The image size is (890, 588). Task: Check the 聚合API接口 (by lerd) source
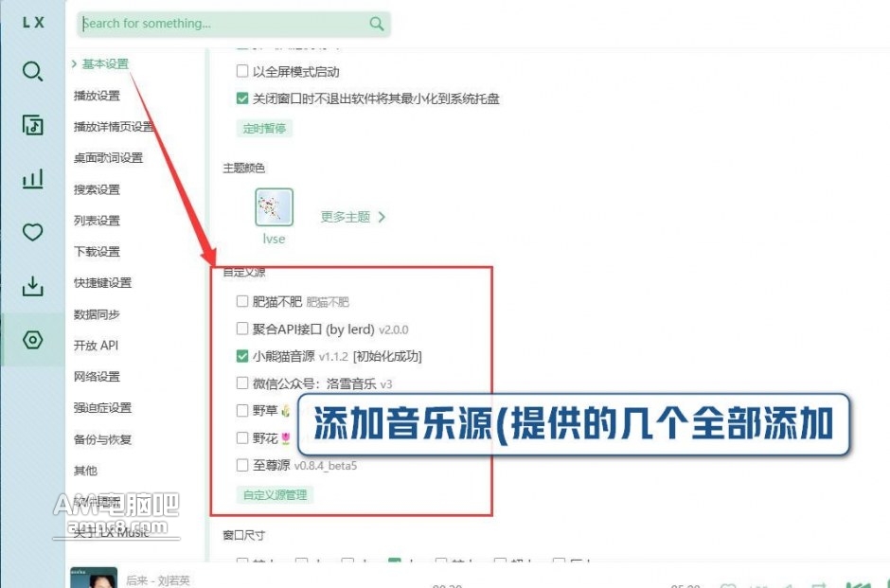(242, 330)
